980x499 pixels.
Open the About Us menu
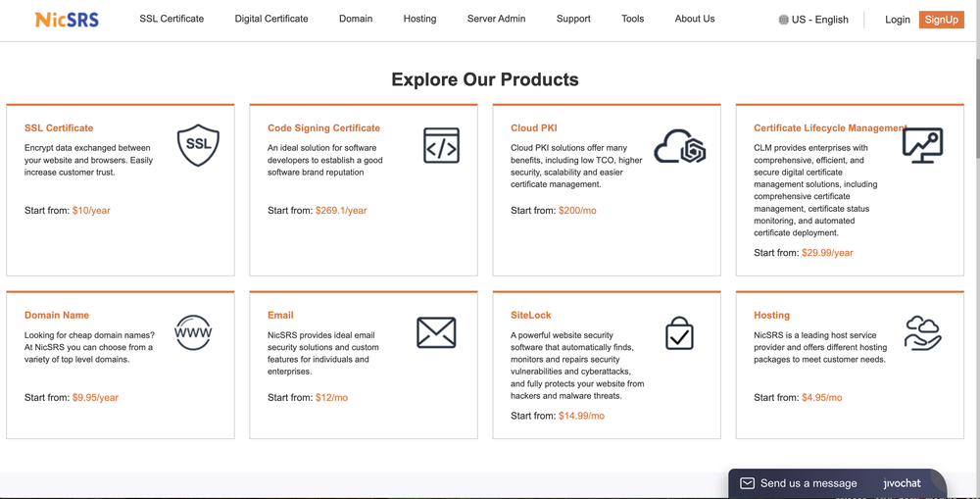[x=695, y=19]
